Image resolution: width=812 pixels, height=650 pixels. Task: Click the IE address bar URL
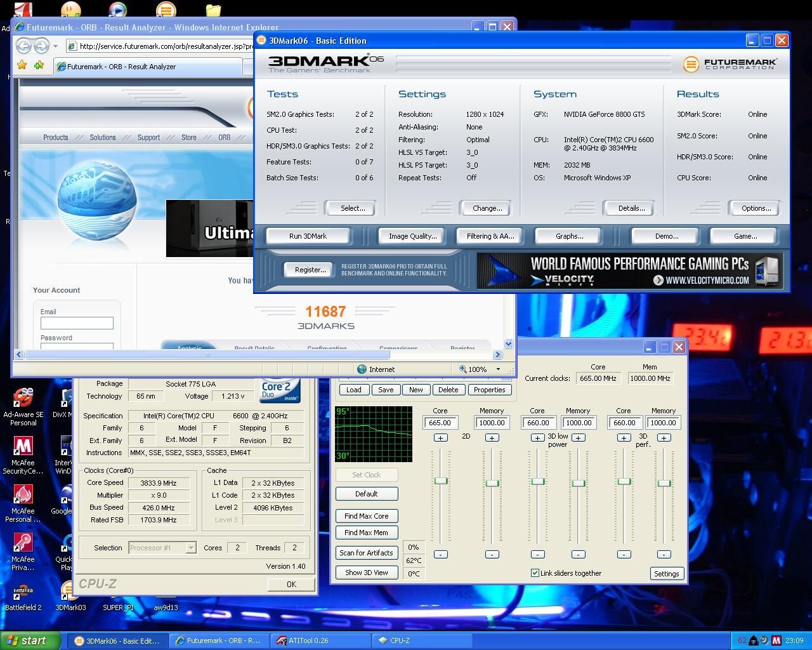coord(166,46)
